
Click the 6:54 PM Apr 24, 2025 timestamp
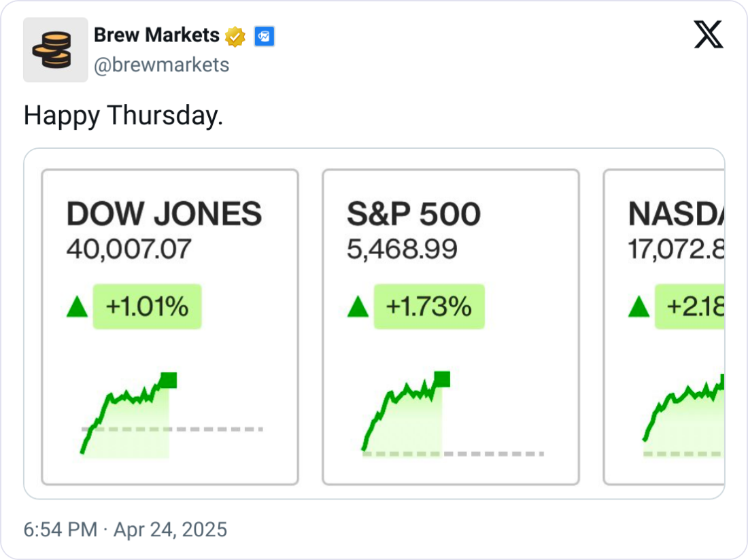(125, 529)
